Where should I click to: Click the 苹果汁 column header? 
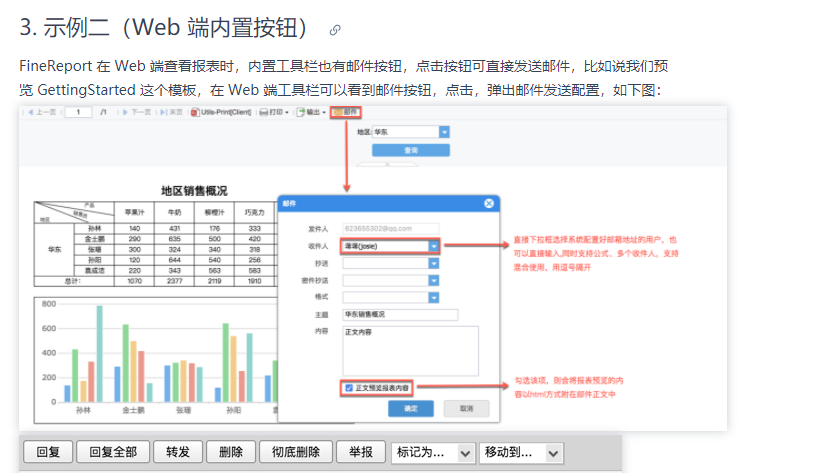[x=134, y=213]
